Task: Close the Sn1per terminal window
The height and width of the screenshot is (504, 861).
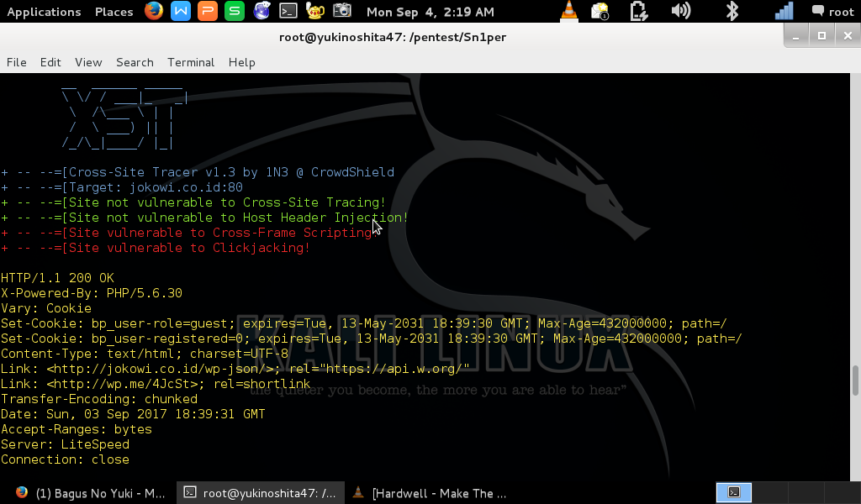Action: tap(848, 36)
